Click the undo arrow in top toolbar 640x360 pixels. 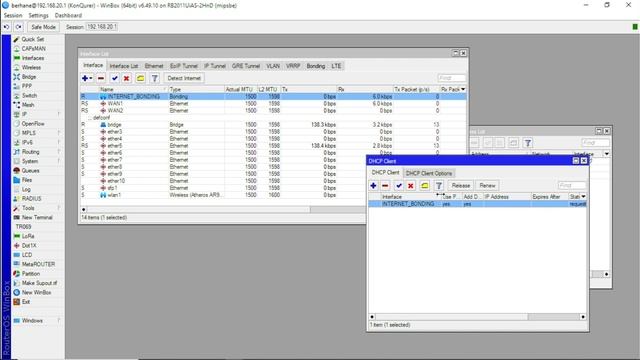coord(7,27)
